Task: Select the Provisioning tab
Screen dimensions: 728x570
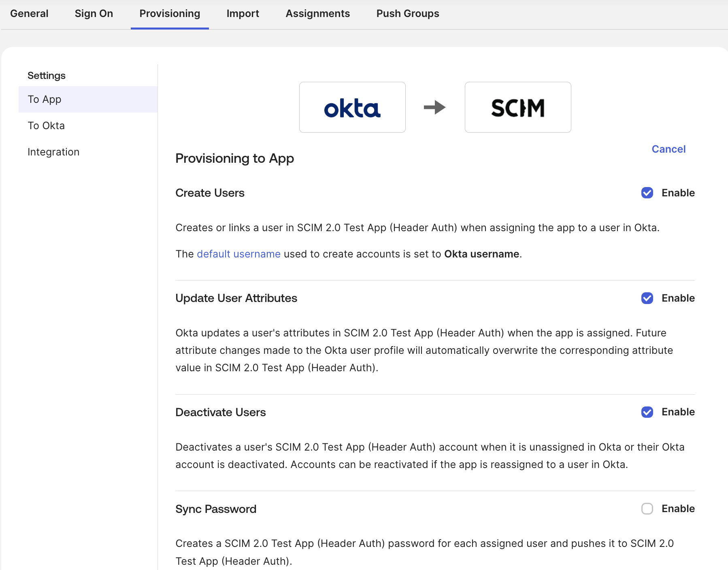Action: pyautogui.click(x=169, y=13)
